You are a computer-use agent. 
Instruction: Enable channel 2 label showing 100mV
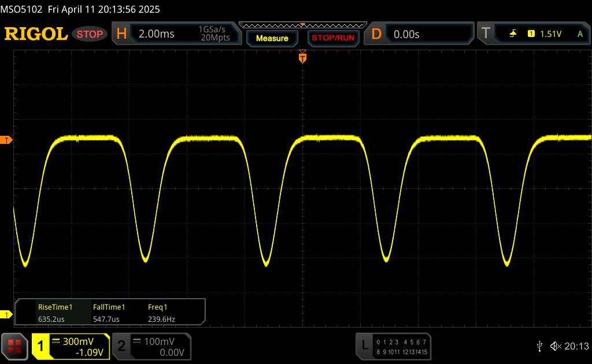pos(152,347)
